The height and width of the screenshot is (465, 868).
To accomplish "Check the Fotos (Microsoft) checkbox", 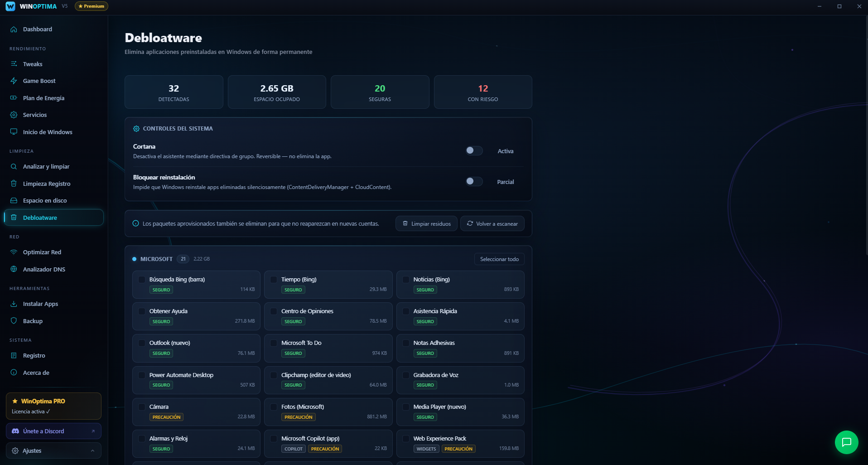I will pyautogui.click(x=274, y=407).
